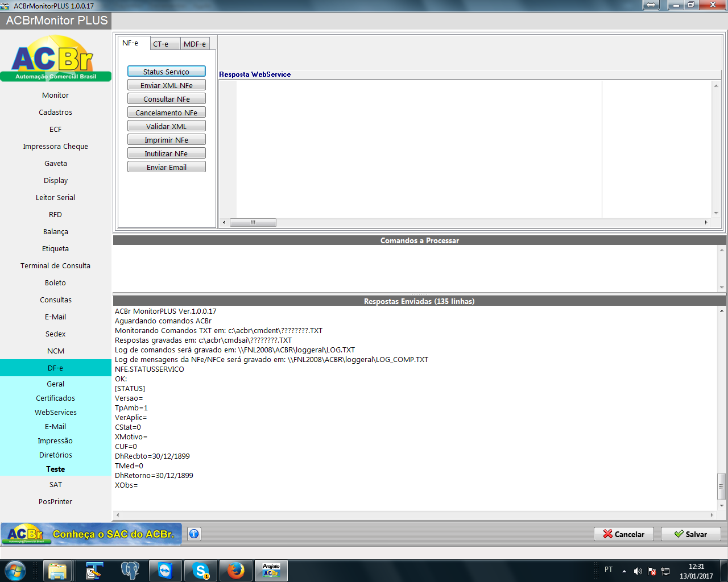Open TeamViewer in taskbar

click(165, 571)
